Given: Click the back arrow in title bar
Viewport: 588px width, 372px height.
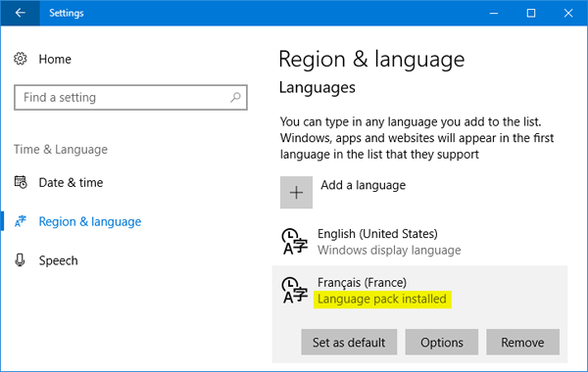Looking at the screenshot, I should pos(21,13).
